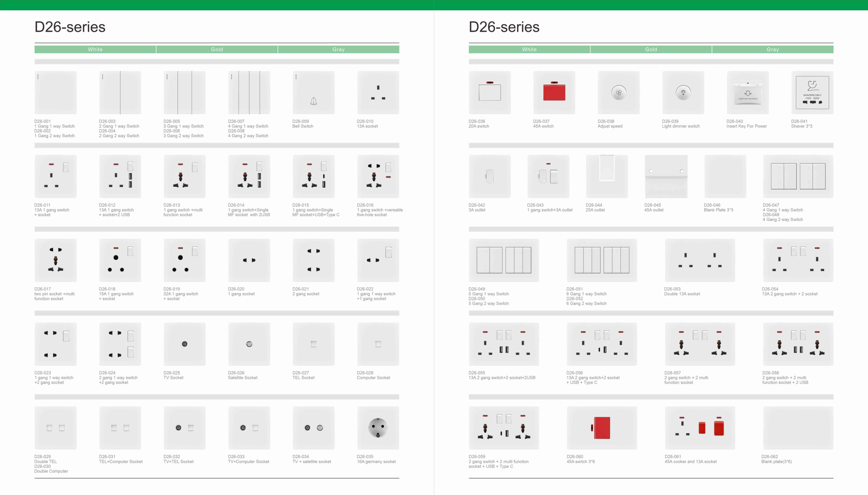Choose the red D26-037 45A switch image
Image resolution: width=868 pixels, height=495 pixels.
pyautogui.click(x=554, y=92)
